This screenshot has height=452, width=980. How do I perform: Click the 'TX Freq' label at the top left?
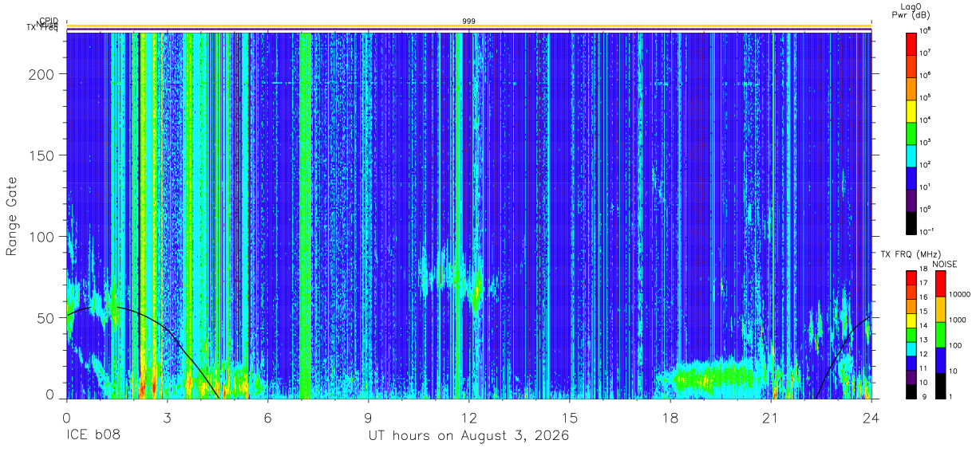pyautogui.click(x=43, y=29)
